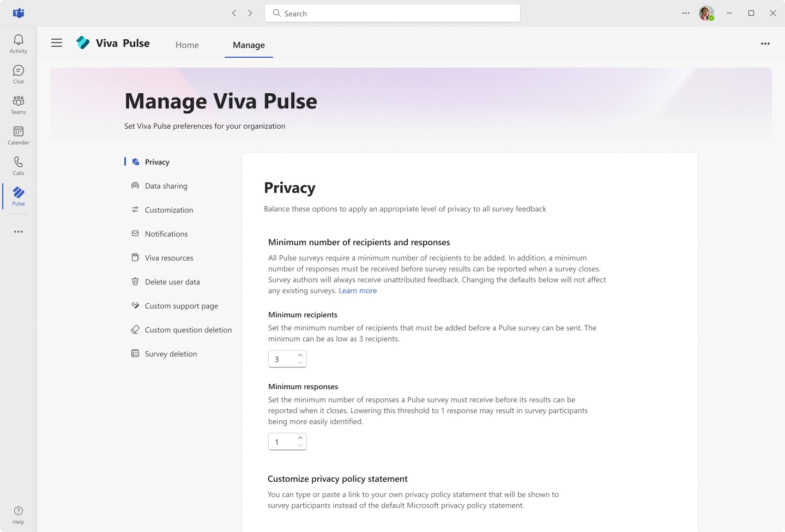Show more apps in the left rail
The height and width of the screenshot is (532, 785).
(x=19, y=232)
